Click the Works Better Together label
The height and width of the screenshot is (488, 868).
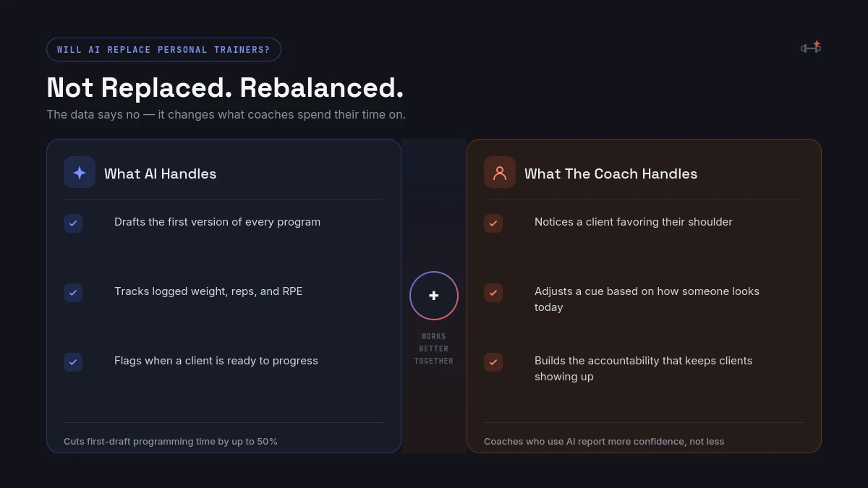pyautogui.click(x=434, y=348)
